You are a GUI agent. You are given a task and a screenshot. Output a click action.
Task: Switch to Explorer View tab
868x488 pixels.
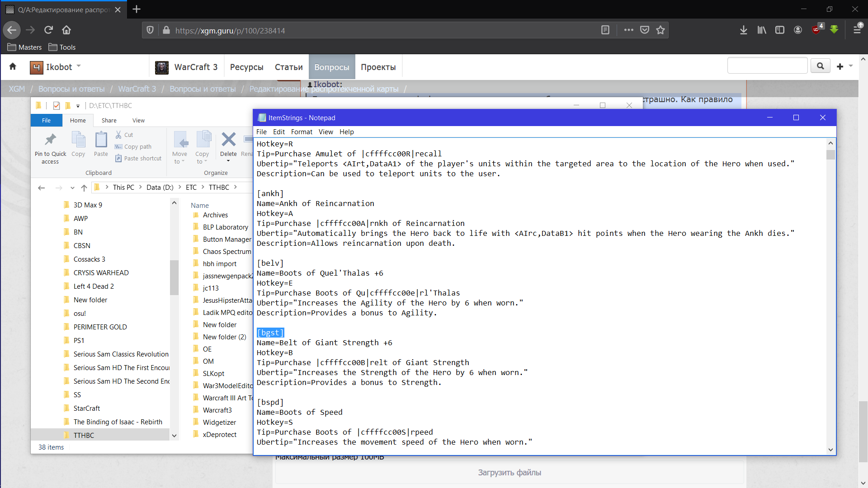tap(138, 120)
